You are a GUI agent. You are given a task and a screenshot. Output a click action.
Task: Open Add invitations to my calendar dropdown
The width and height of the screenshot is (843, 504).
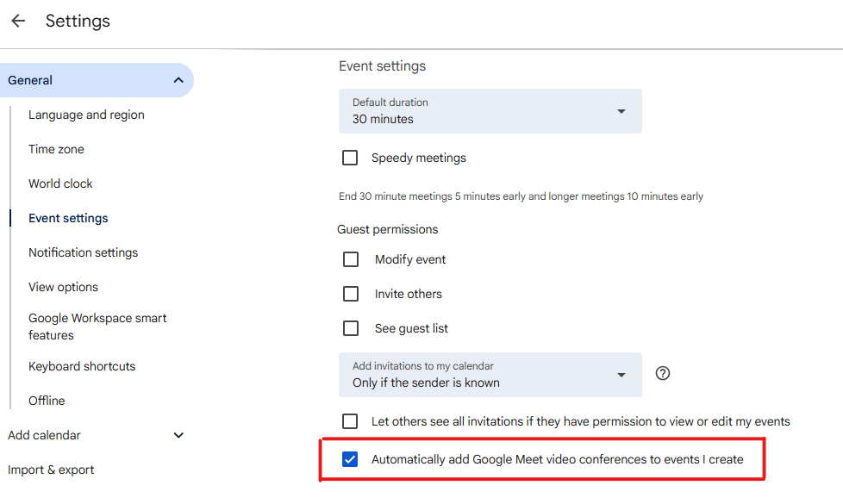point(490,375)
